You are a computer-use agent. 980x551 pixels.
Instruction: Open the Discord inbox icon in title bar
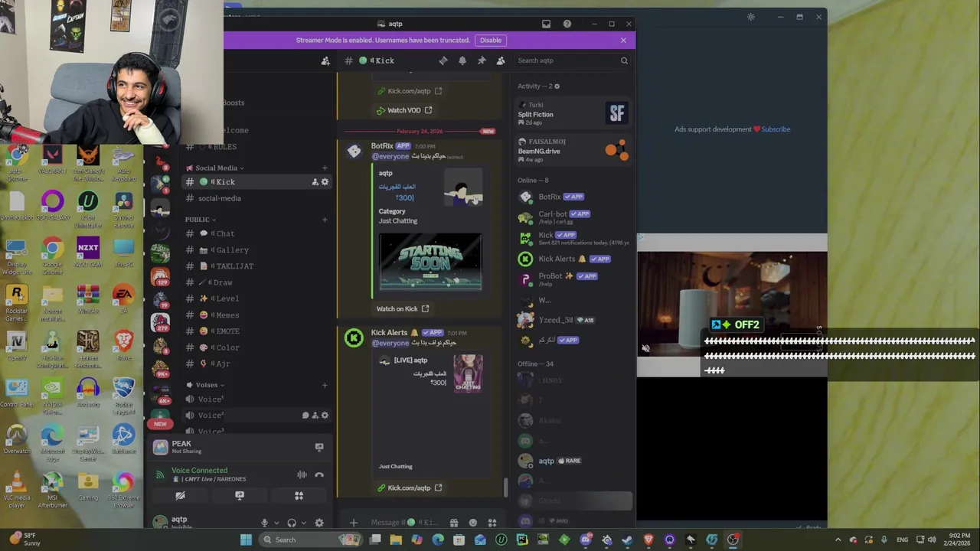(546, 24)
